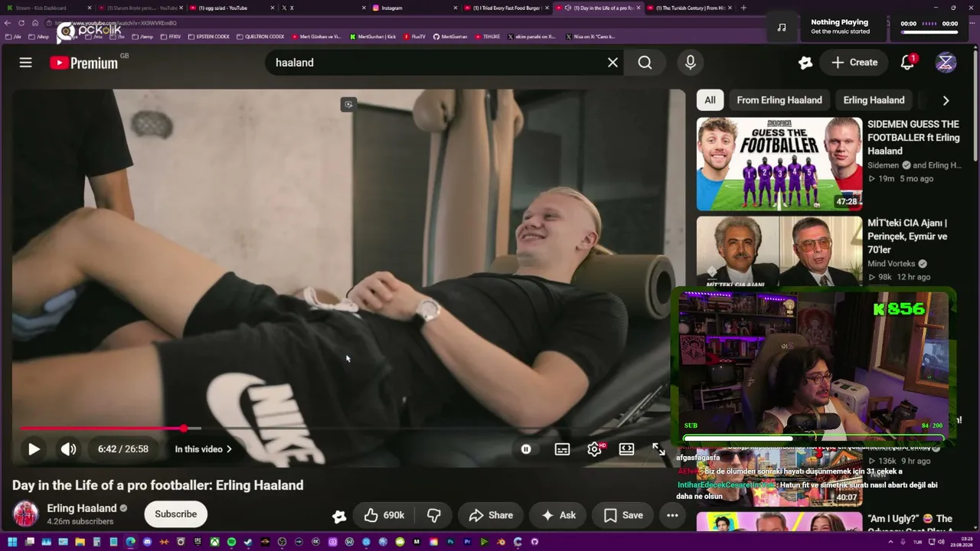The height and width of the screenshot is (551, 980).
Task: Open the taskbar volume control
Action: pyautogui.click(x=941, y=542)
